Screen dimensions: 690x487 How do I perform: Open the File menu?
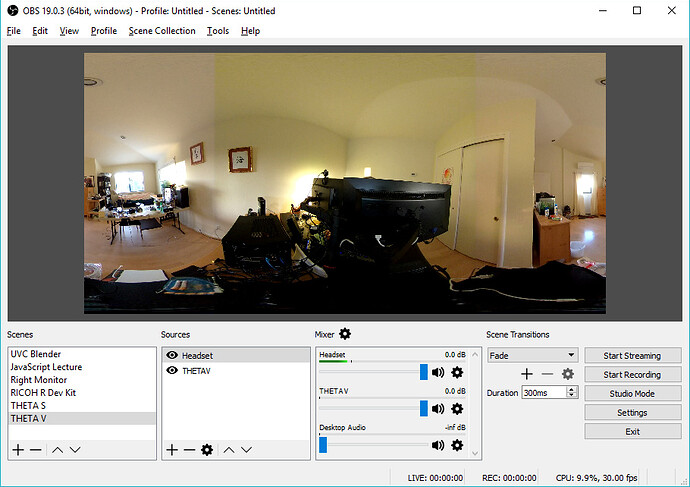14,31
